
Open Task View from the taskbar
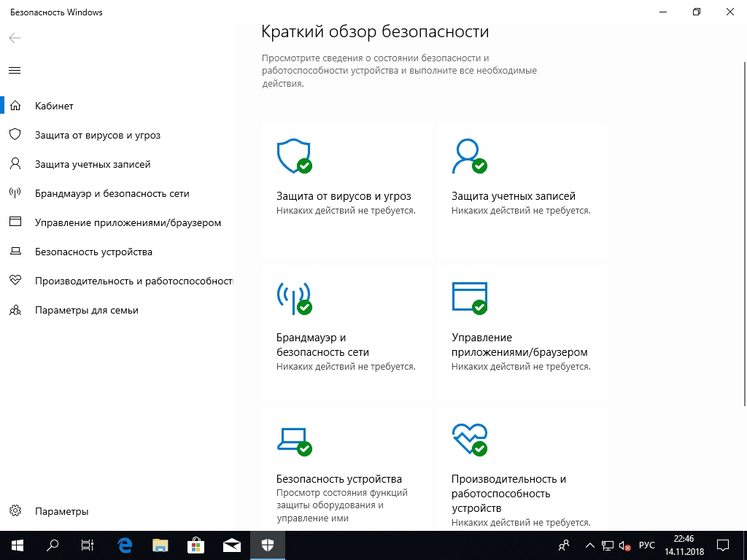pyautogui.click(x=88, y=545)
